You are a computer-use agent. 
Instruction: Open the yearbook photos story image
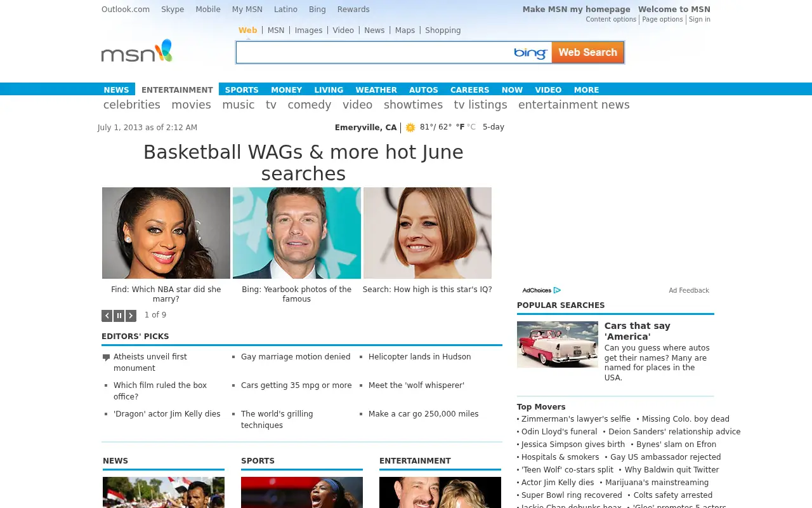[x=297, y=233]
